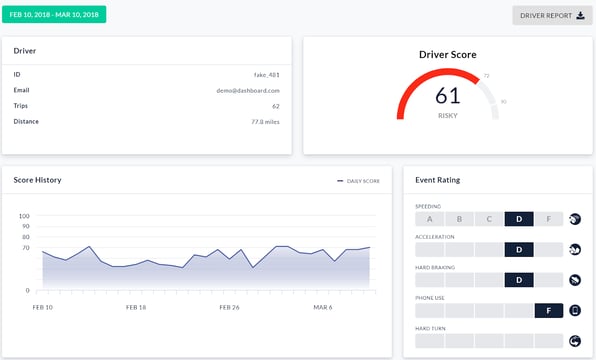596x360 pixels.
Task: Click the HARD BRAKING label
Action: click(x=435, y=267)
